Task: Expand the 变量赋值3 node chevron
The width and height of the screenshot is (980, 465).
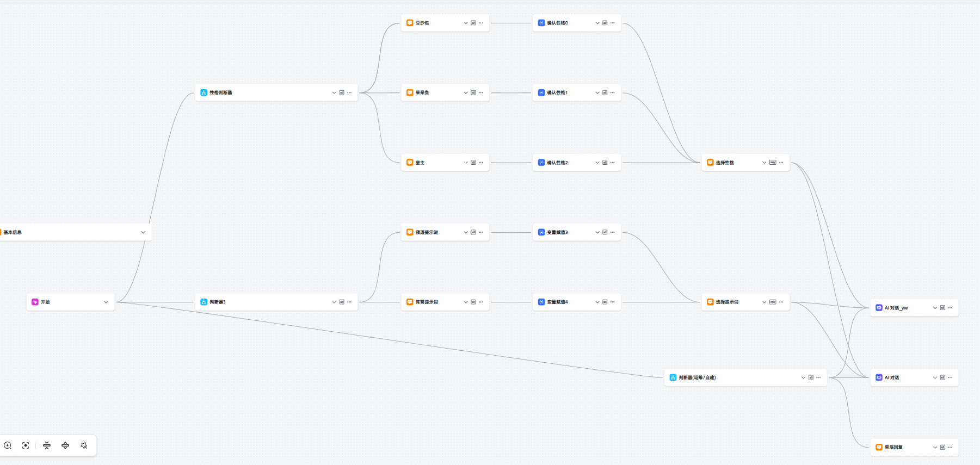Action: click(x=597, y=232)
